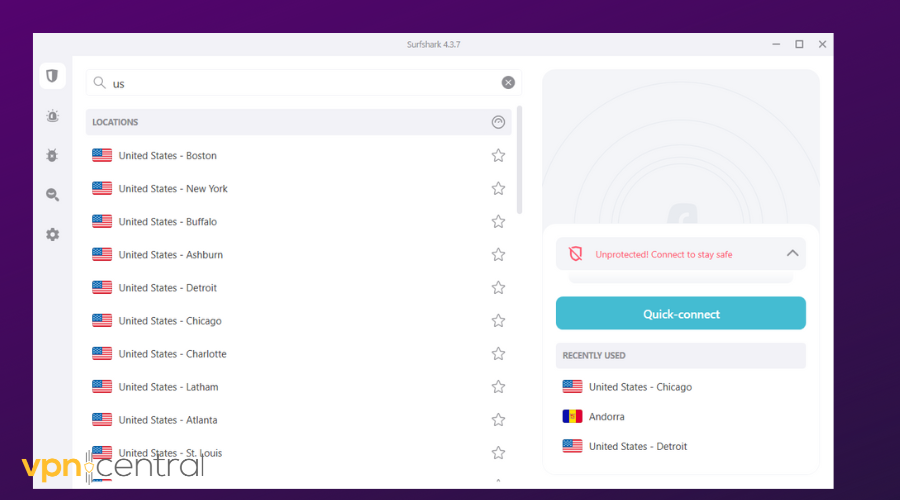900x500 pixels.
Task: Click the search magnifier icon in search box
Action: pos(99,83)
